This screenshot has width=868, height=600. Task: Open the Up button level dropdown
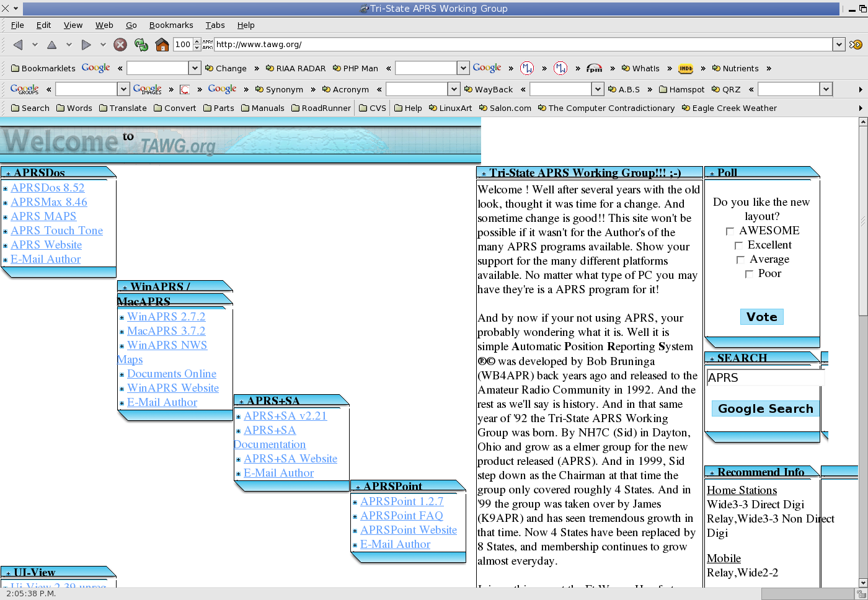click(69, 45)
